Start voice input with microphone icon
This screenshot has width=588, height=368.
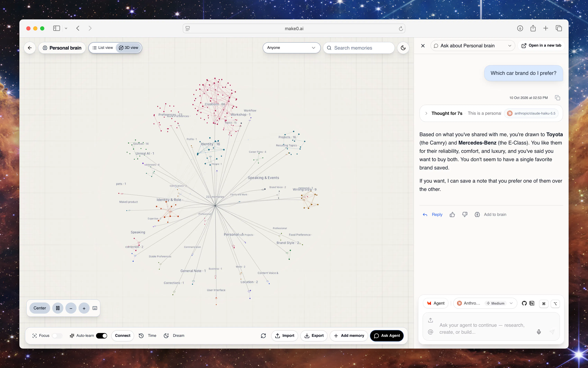click(539, 332)
